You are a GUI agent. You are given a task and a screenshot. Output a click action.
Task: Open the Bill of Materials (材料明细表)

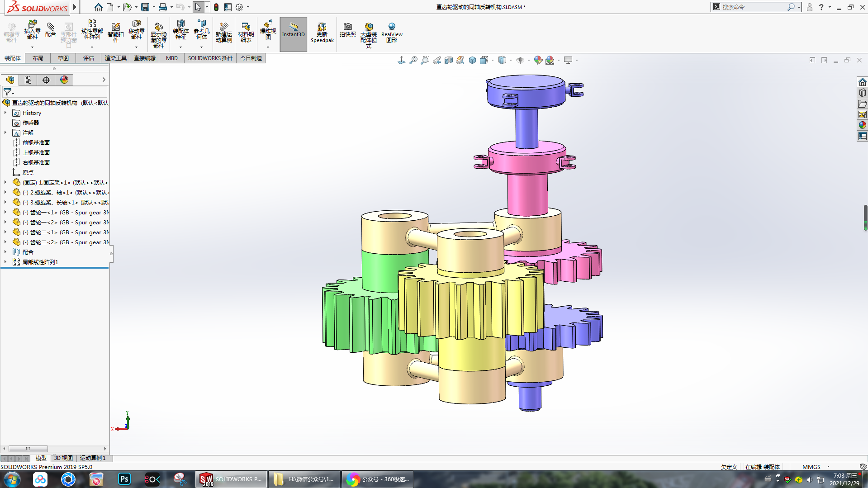pyautogui.click(x=246, y=33)
